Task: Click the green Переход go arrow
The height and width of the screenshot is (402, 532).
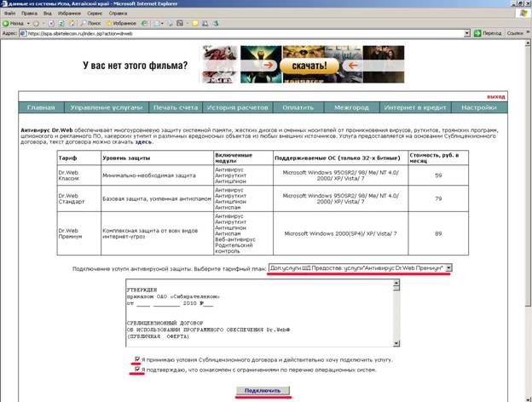Action: click(477, 33)
